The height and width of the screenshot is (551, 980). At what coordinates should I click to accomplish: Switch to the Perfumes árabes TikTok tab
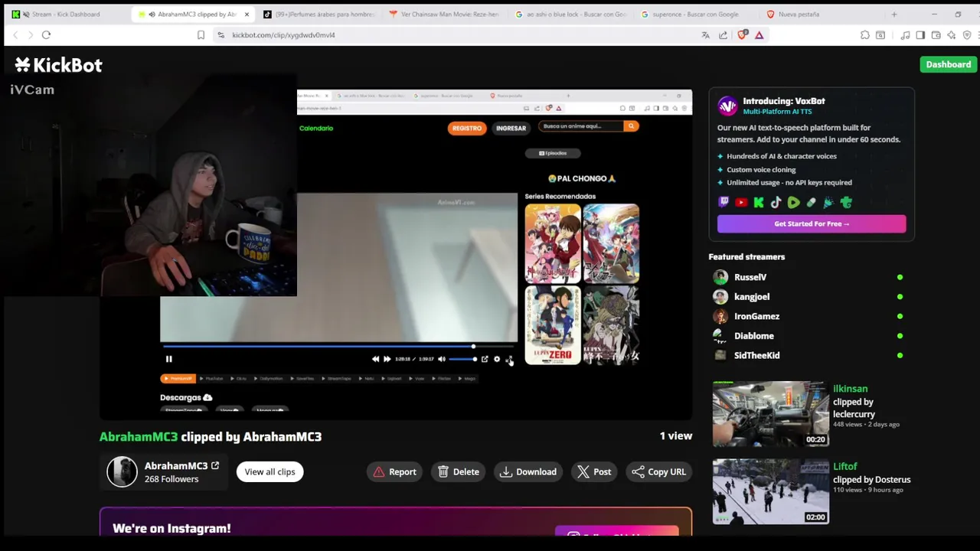(x=320, y=14)
